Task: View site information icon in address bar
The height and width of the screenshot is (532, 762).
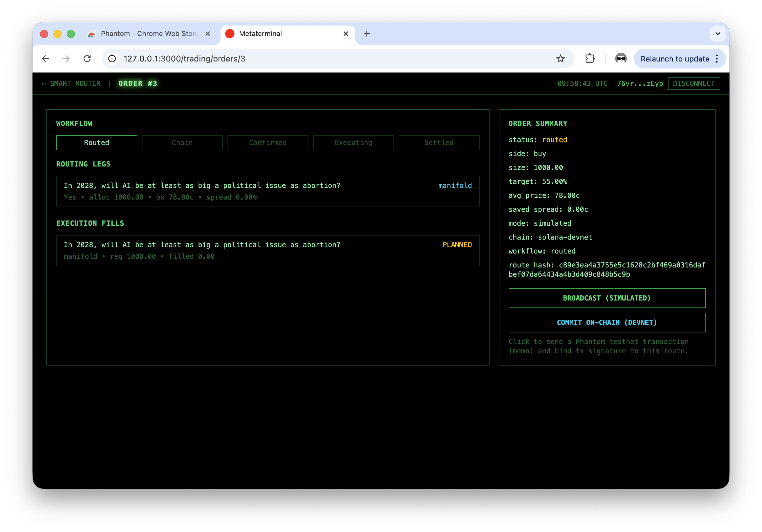Action: tap(112, 59)
